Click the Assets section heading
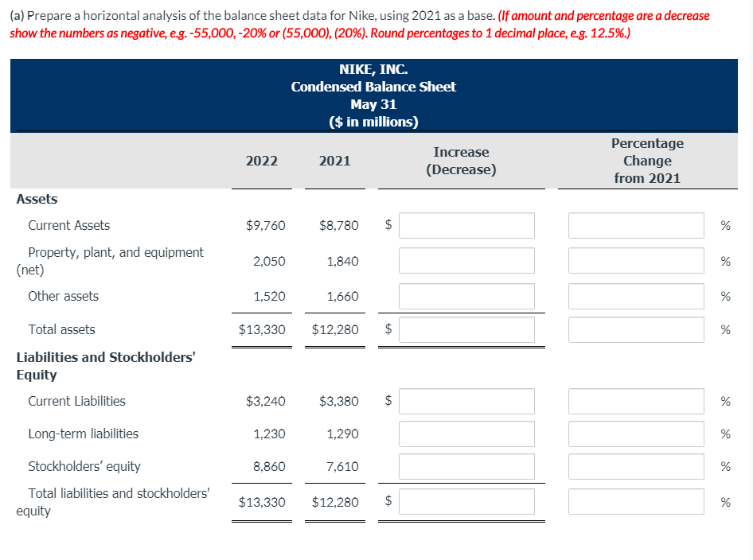Viewport: 753px width, 560px height. (x=37, y=199)
